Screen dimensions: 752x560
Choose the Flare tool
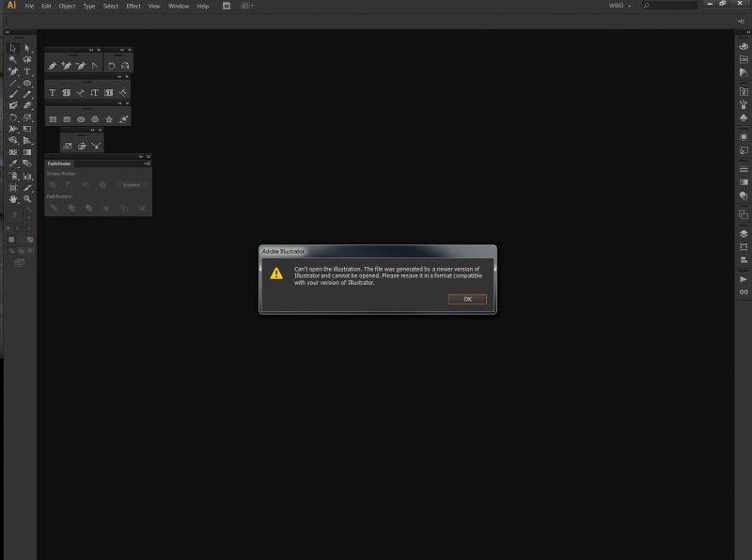tap(123, 119)
